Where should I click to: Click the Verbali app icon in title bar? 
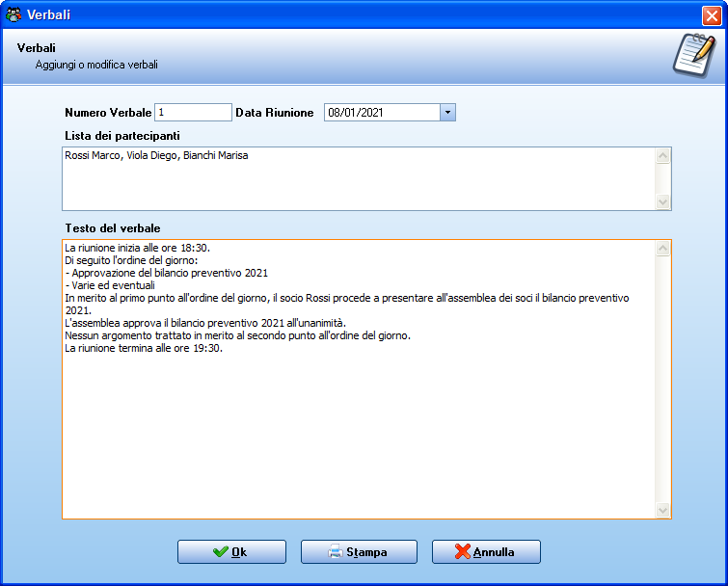(13, 14)
